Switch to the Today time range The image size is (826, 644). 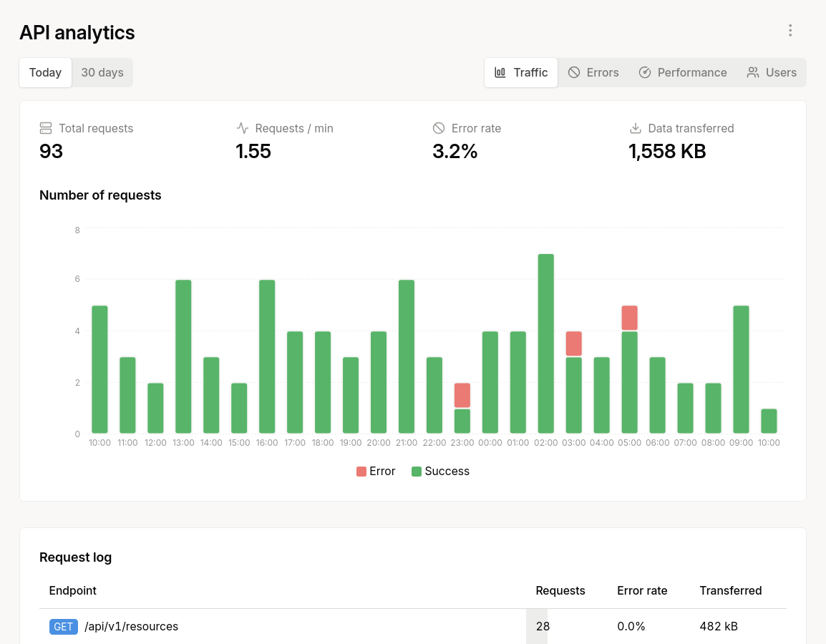[x=45, y=73]
